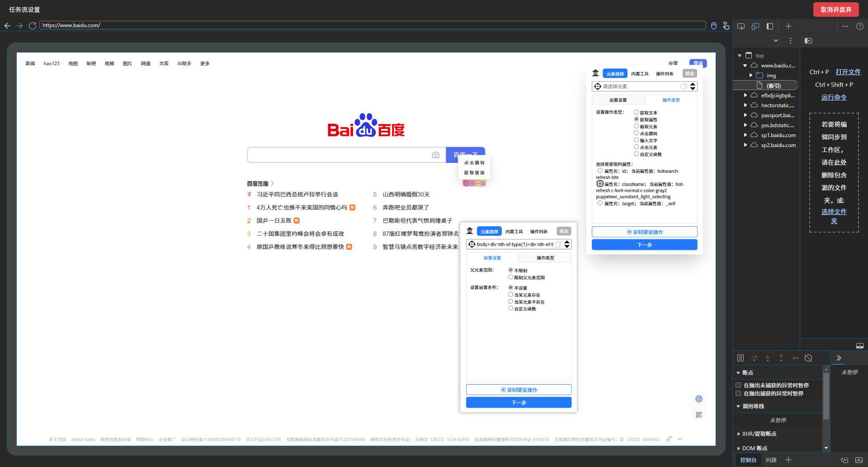Open DevTools help question-mark icon
The height and width of the screenshot is (467, 868).
click(860, 26)
